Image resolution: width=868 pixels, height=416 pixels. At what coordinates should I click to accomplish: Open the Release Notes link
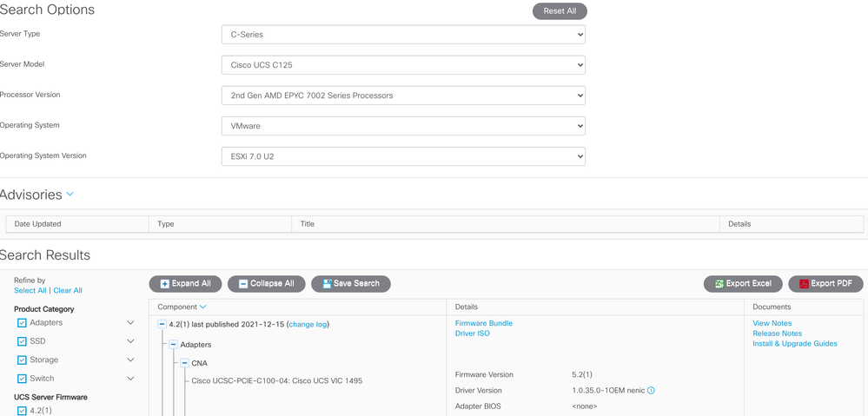click(778, 333)
